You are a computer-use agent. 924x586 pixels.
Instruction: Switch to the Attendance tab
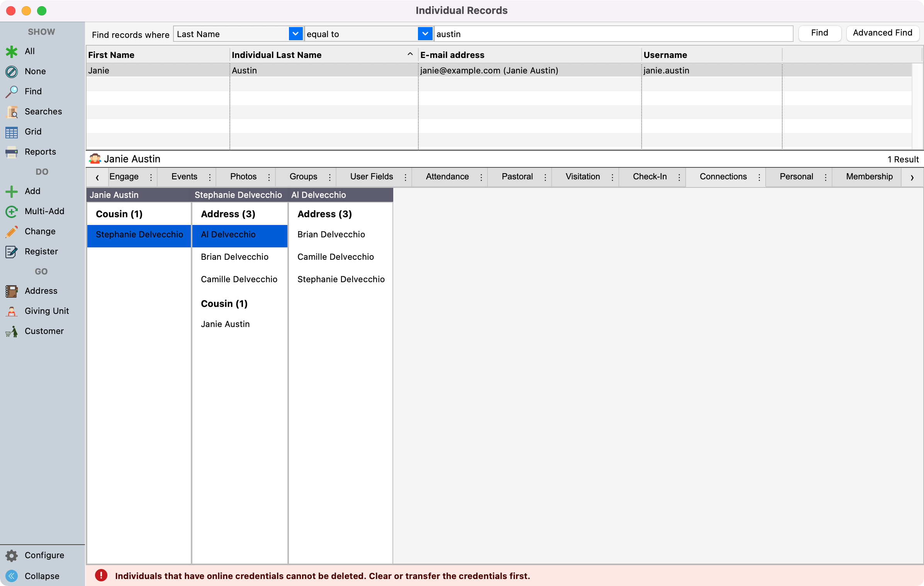447,177
